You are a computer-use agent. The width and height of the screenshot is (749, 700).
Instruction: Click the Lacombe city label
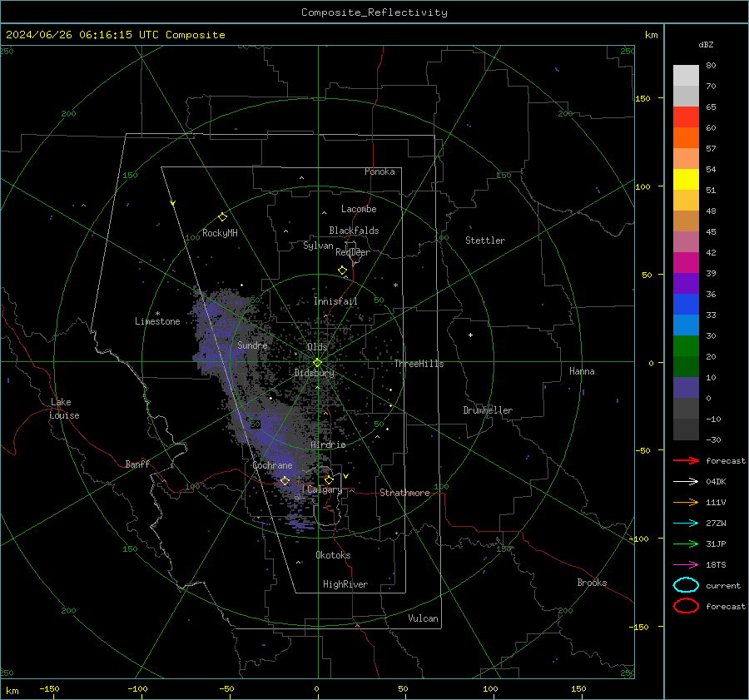coord(359,209)
